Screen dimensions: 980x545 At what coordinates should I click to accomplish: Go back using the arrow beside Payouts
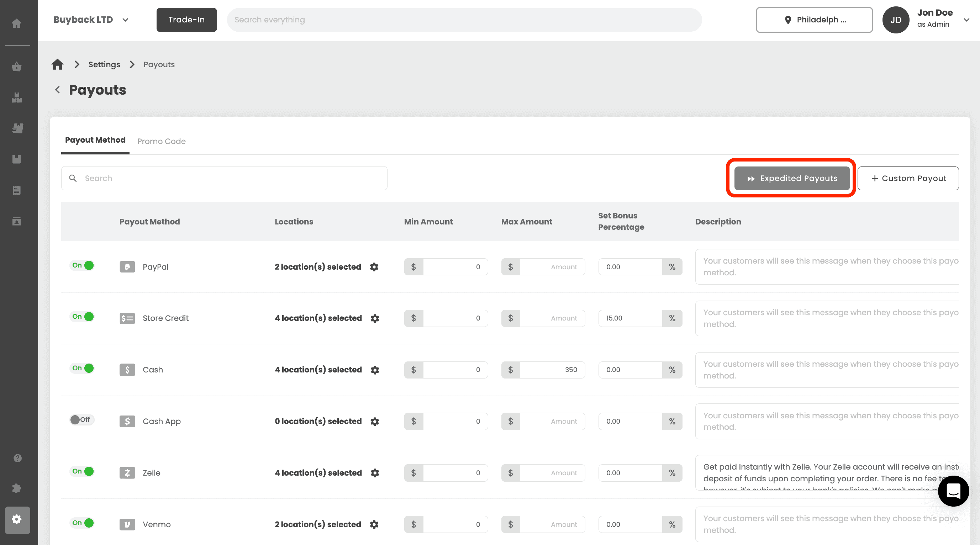pos(57,90)
